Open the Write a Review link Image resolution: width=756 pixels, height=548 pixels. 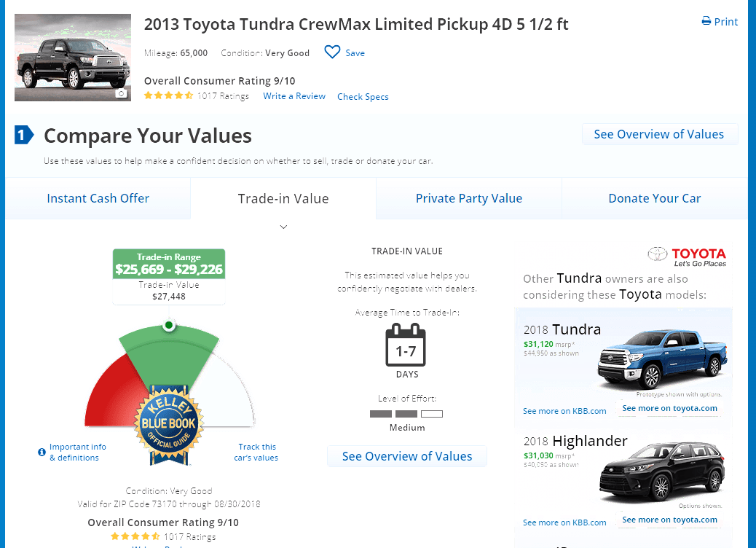tap(294, 96)
